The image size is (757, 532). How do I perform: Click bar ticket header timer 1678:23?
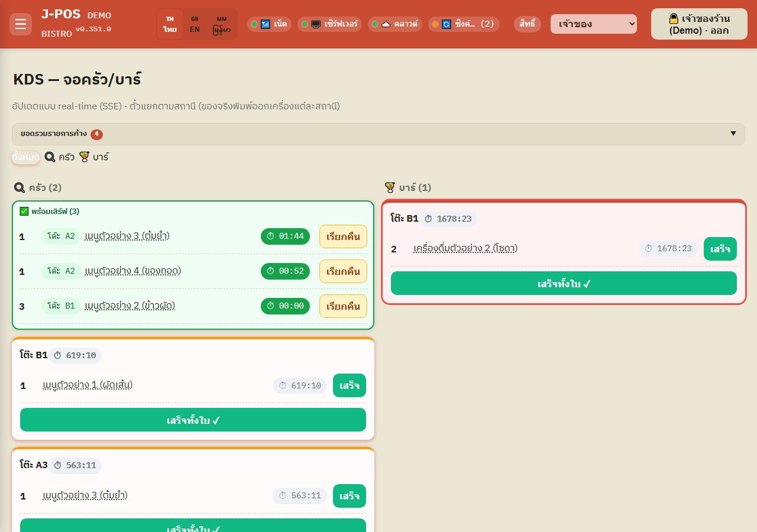(x=448, y=219)
